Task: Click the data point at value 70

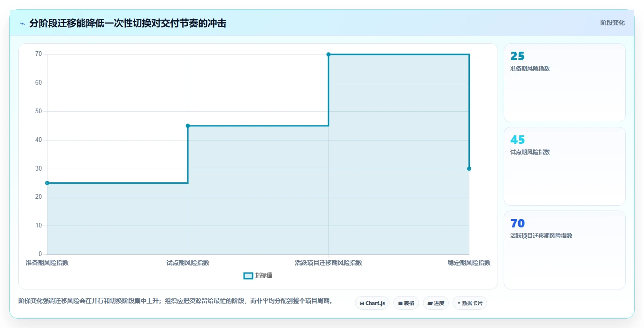Action: 329,54
